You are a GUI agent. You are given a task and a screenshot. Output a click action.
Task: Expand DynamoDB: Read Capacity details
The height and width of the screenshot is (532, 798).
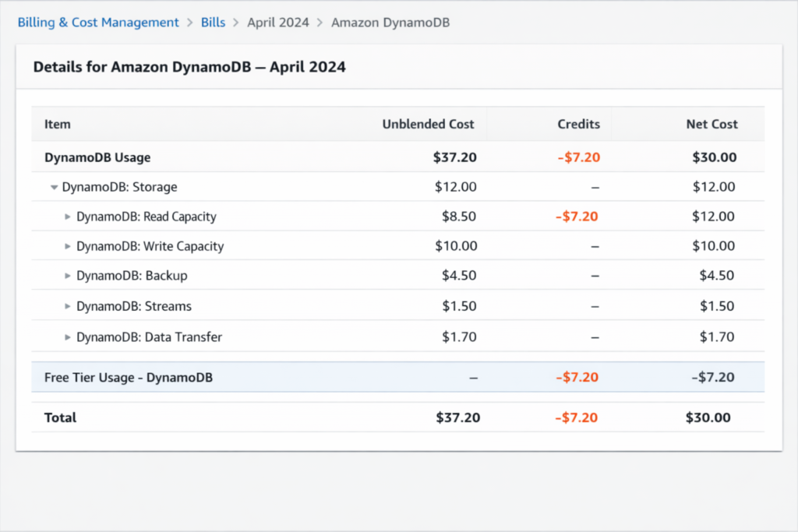tap(69, 217)
